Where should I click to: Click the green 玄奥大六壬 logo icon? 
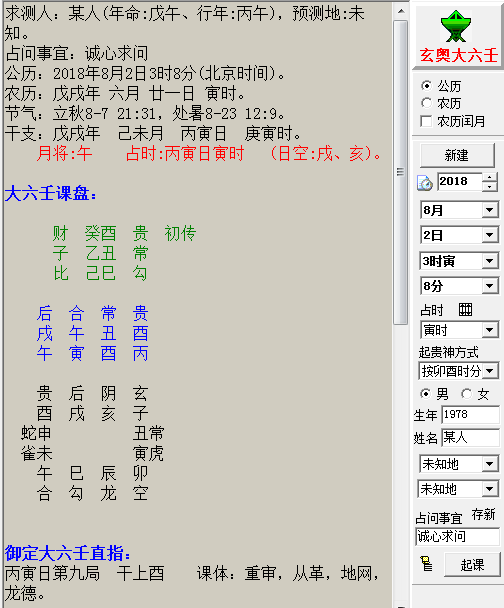click(x=456, y=26)
